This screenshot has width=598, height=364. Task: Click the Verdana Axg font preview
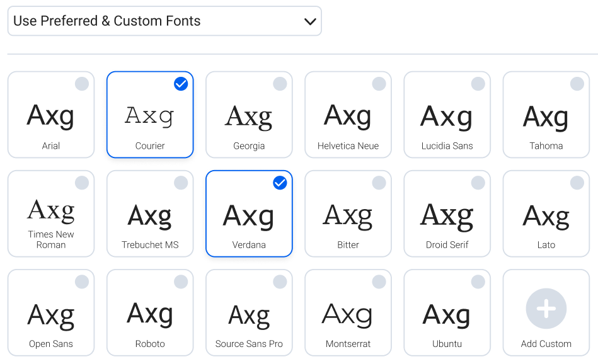coord(249,217)
